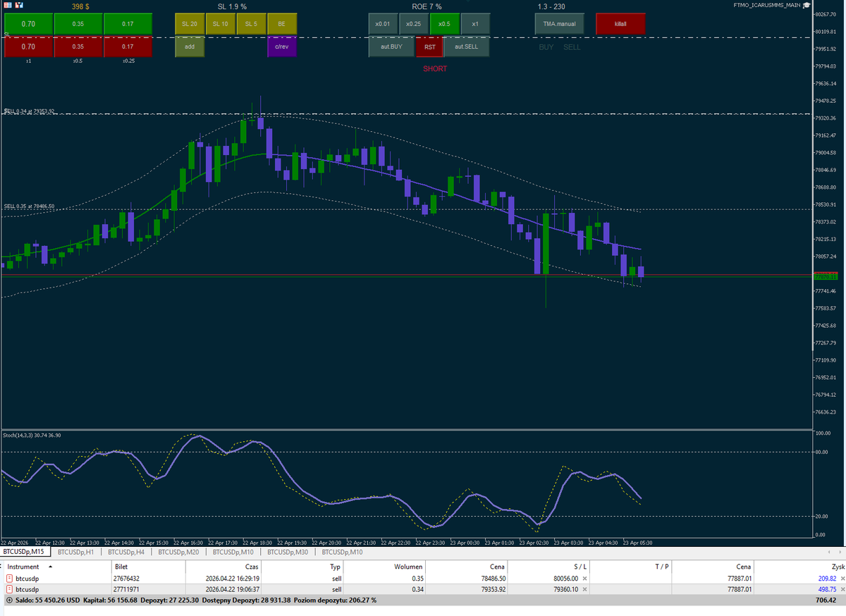Click the chart panel icon beside the table icon
Viewport: 846px width, 616px height.
[x=19, y=5]
